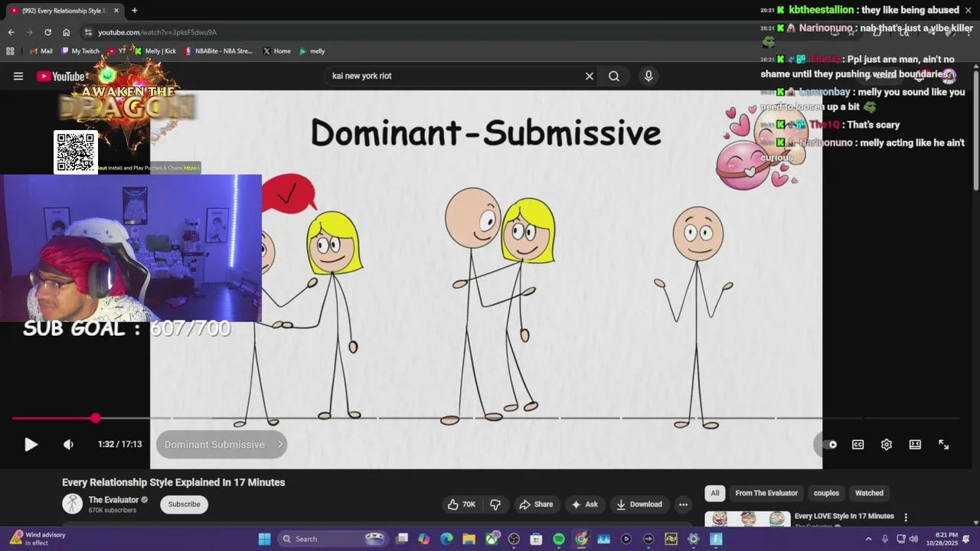Show hidden system tray icons
This screenshot has width=980, height=551.
[868, 539]
